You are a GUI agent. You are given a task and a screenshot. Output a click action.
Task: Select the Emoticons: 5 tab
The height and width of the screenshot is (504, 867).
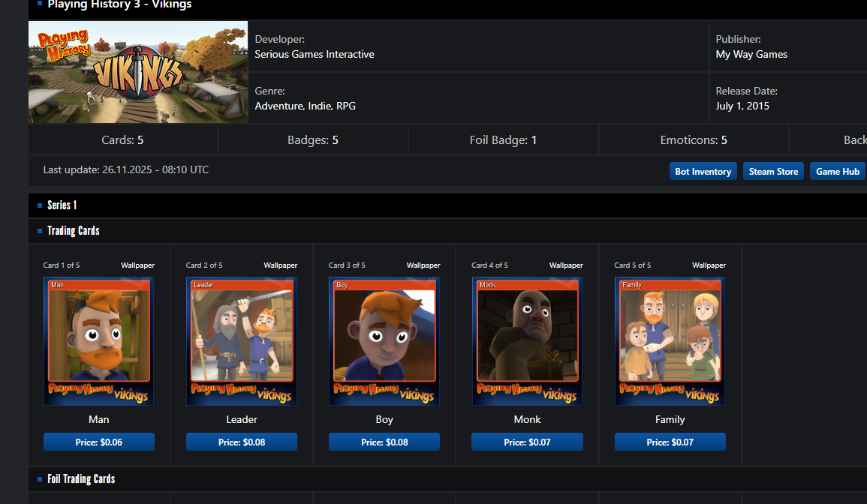(x=694, y=139)
